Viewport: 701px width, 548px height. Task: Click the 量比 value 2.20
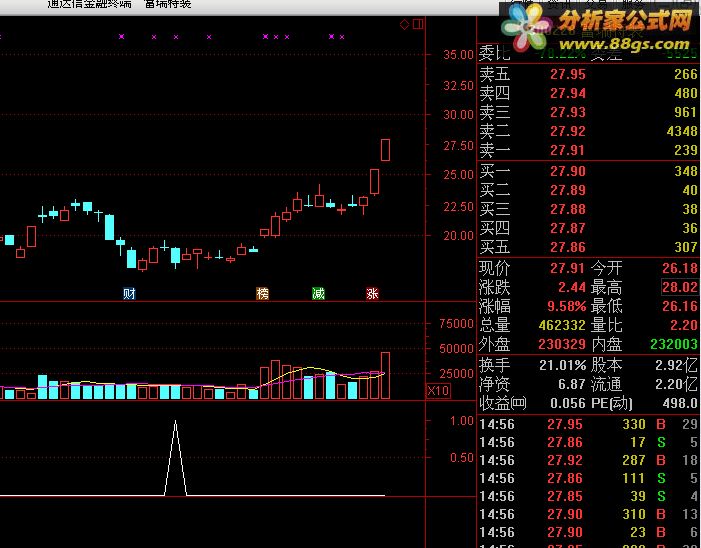tap(684, 325)
